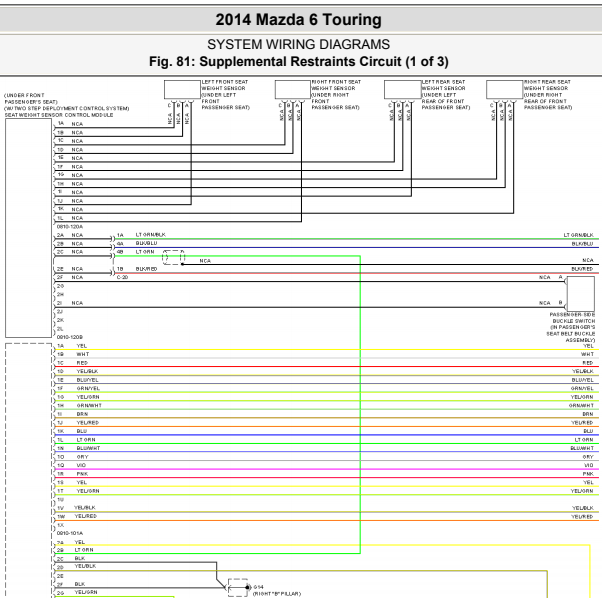Click connector code "0810-101A"
Image resolution: width=602 pixels, height=598 pixels.
(x=70, y=533)
